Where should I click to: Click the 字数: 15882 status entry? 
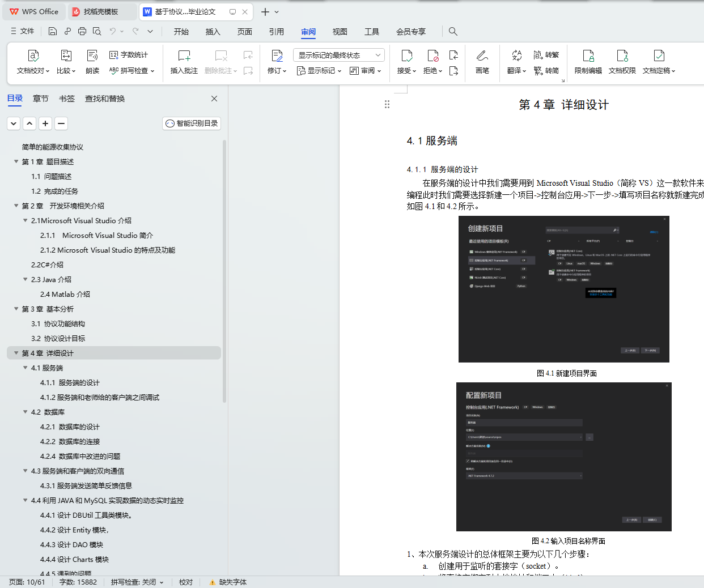(x=78, y=582)
